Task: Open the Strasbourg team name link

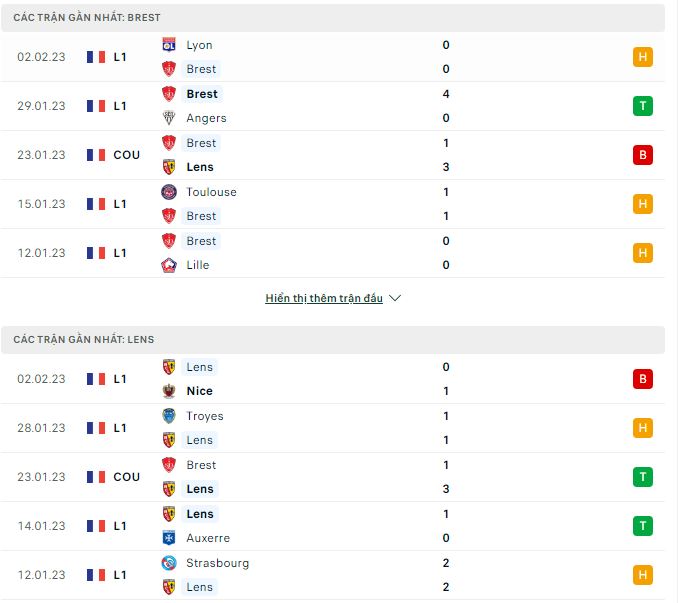Action: [217, 563]
